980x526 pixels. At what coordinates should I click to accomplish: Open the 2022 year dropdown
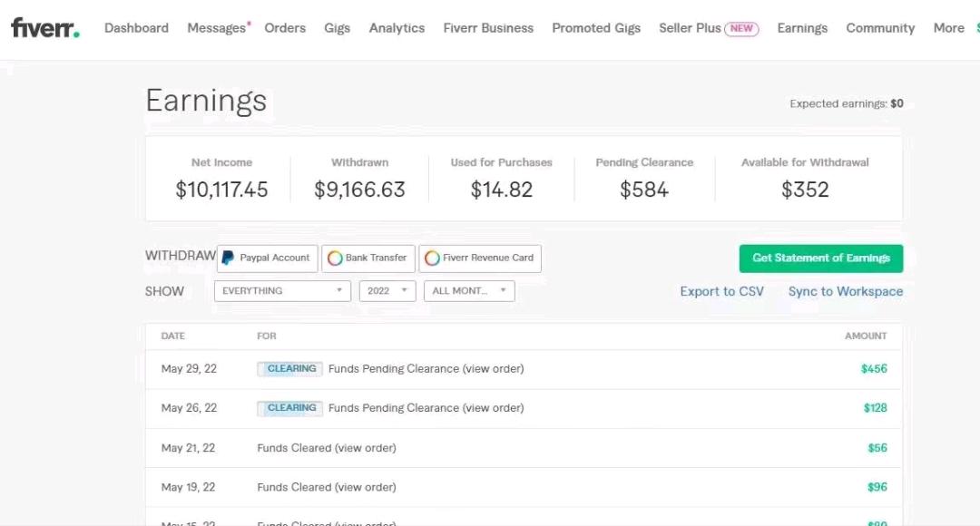[x=387, y=291]
